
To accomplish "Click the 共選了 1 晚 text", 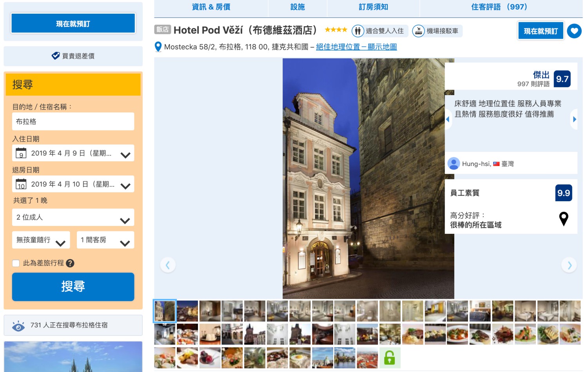I will click(x=30, y=200).
